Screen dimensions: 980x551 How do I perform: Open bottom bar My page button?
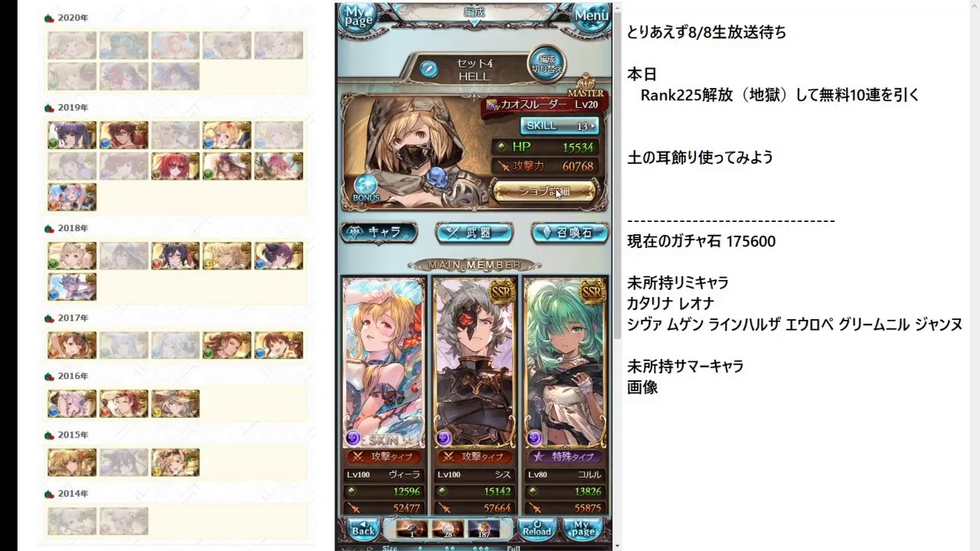(x=583, y=529)
